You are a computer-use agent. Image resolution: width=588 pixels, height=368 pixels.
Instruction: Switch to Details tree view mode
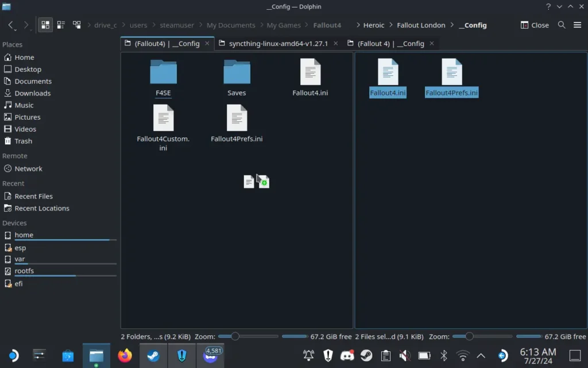tap(76, 25)
